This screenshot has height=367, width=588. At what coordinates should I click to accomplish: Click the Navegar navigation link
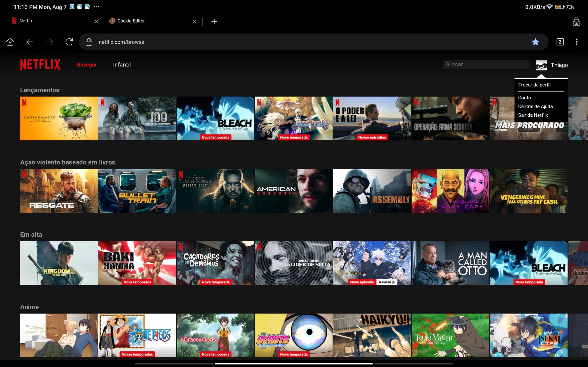click(x=87, y=64)
